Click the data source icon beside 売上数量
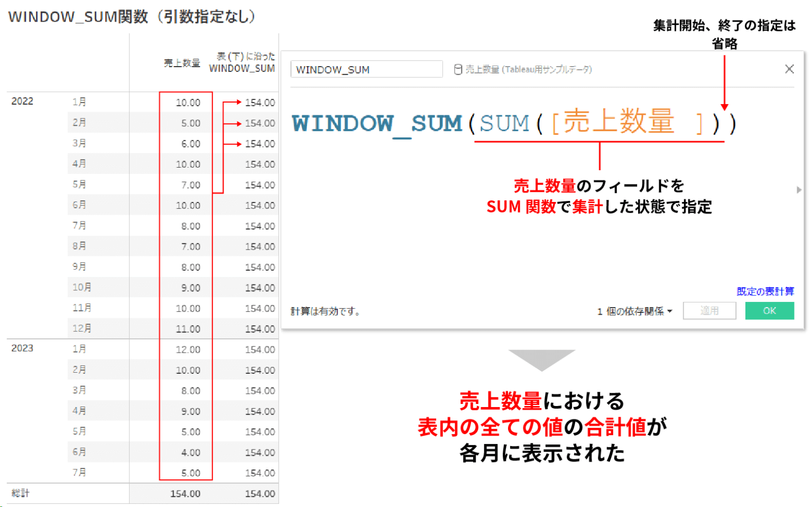The height and width of the screenshot is (507, 812). [458, 69]
